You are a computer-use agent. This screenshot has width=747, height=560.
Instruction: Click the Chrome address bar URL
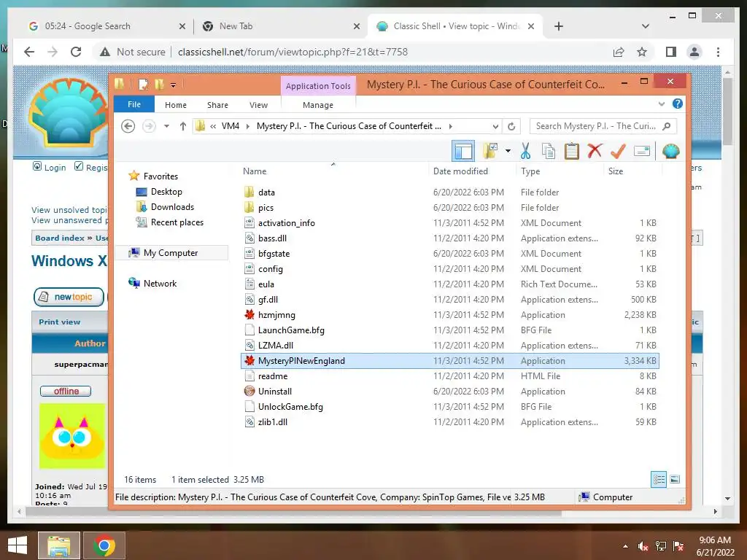click(293, 52)
